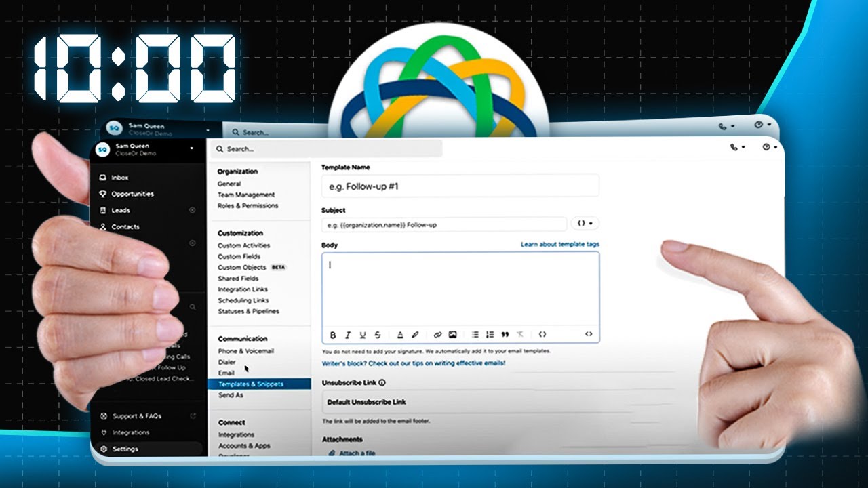The height and width of the screenshot is (488, 868).
Task: Open Integration Links settings
Action: pyautogui.click(x=243, y=289)
